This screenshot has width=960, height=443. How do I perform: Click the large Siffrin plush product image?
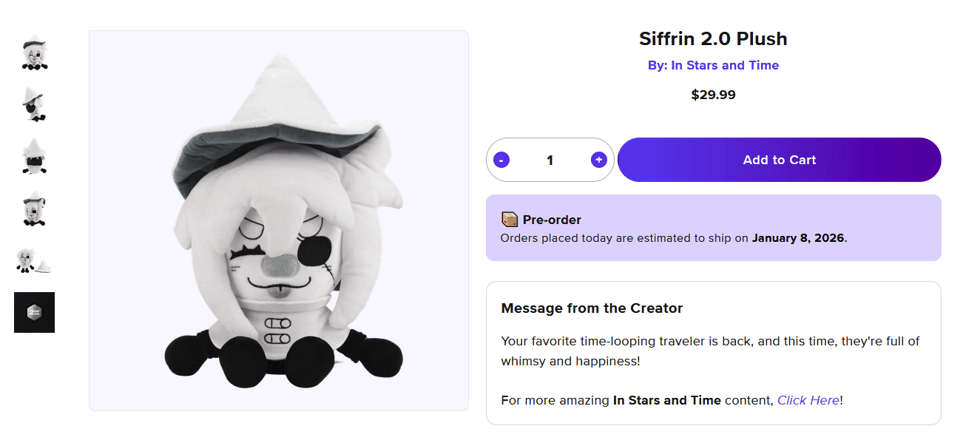coord(279,220)
